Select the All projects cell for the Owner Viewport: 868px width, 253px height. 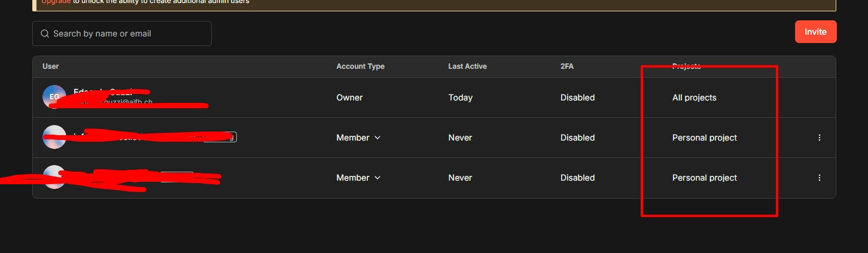pyautogui.click(x=694, y=97)
